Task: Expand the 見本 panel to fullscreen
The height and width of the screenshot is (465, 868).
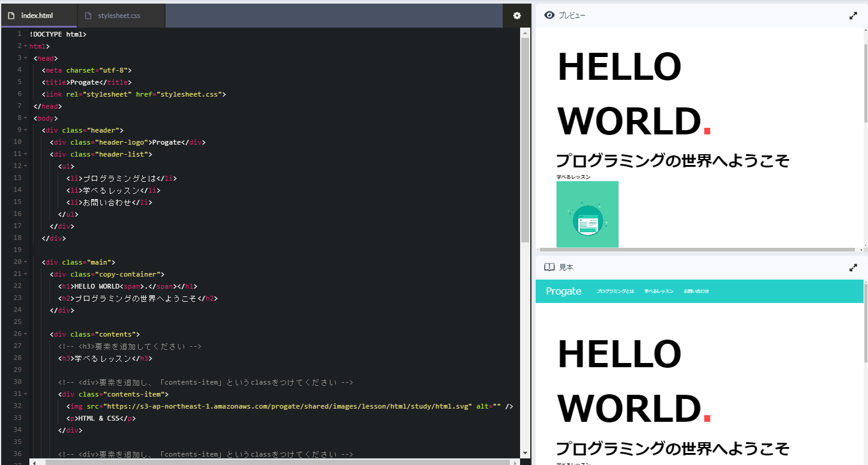Action: 853,268
